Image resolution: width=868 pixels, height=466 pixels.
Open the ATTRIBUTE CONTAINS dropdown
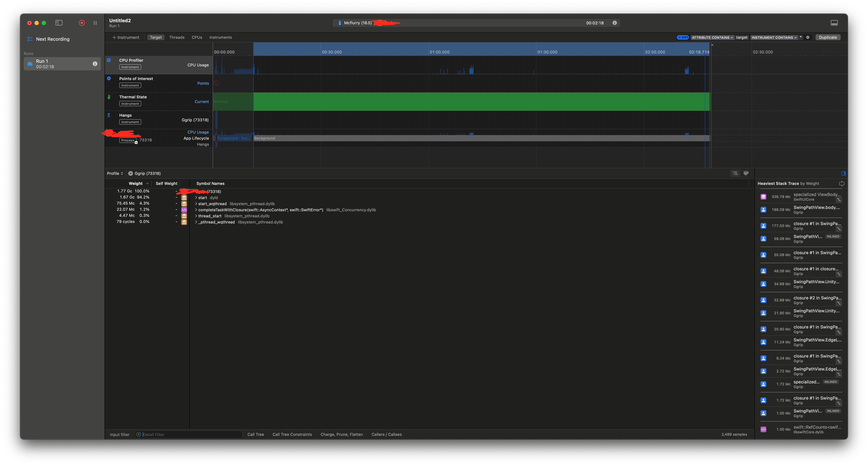tap(712, 37)
